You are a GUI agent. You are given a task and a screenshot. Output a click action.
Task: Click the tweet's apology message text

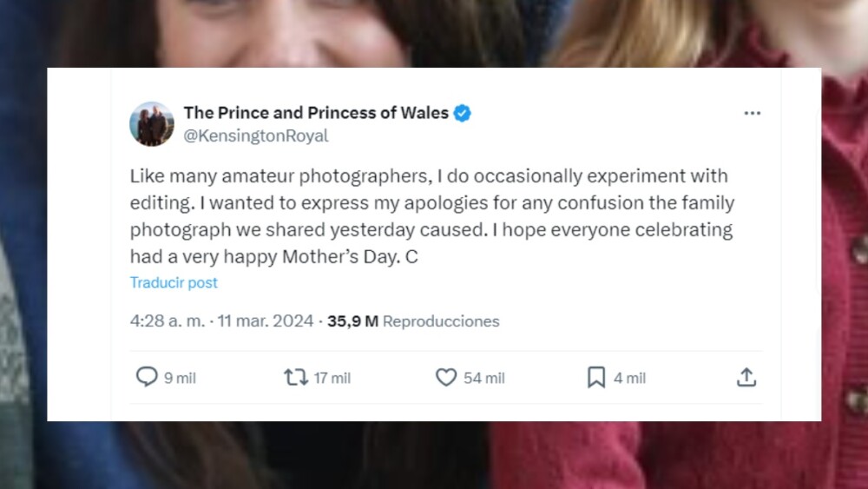tap(431, 216)
